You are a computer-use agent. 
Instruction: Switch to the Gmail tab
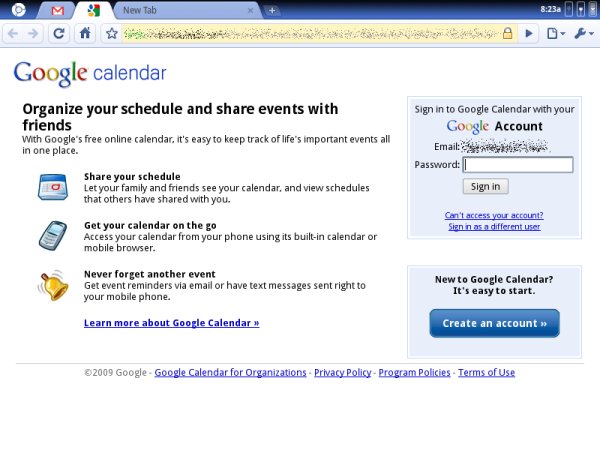[x=57, y=11]
